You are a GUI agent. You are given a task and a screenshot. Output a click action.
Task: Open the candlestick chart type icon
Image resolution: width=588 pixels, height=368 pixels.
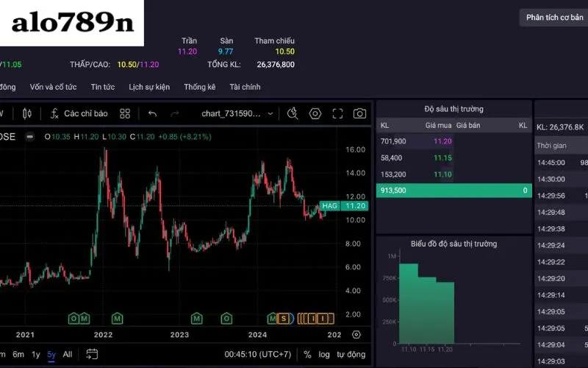click(x=27, y=113)
